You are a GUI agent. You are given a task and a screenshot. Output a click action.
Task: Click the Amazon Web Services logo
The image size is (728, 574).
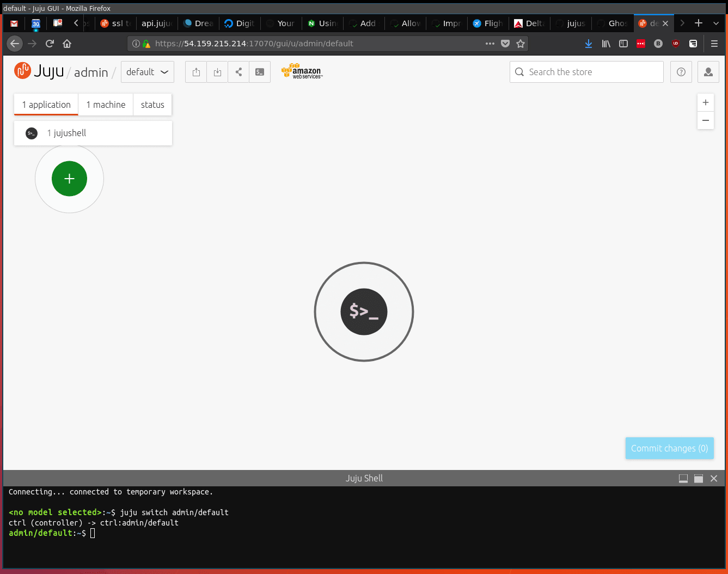click(302, 71)
